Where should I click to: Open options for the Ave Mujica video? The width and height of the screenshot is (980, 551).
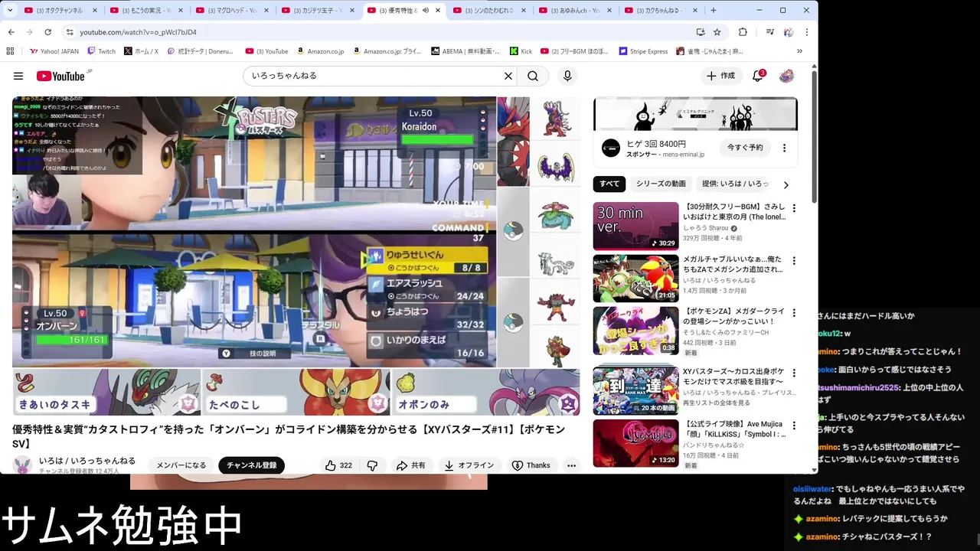794,425
